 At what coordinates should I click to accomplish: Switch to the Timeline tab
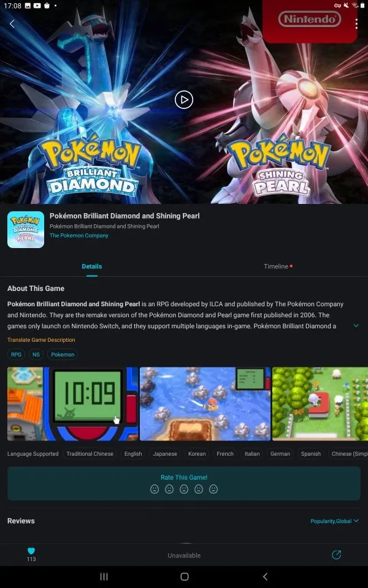[x=276, y=266]
